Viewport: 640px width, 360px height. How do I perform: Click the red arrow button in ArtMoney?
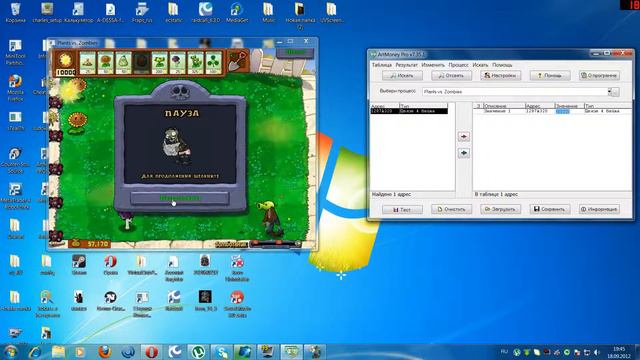pyautogui.click(x=464, y=136)
